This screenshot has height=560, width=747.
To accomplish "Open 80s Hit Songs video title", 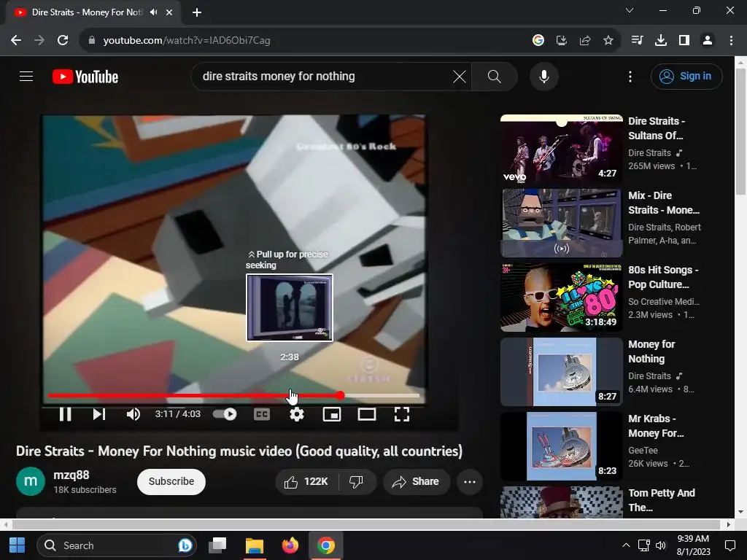I will [x=663, y=277].
